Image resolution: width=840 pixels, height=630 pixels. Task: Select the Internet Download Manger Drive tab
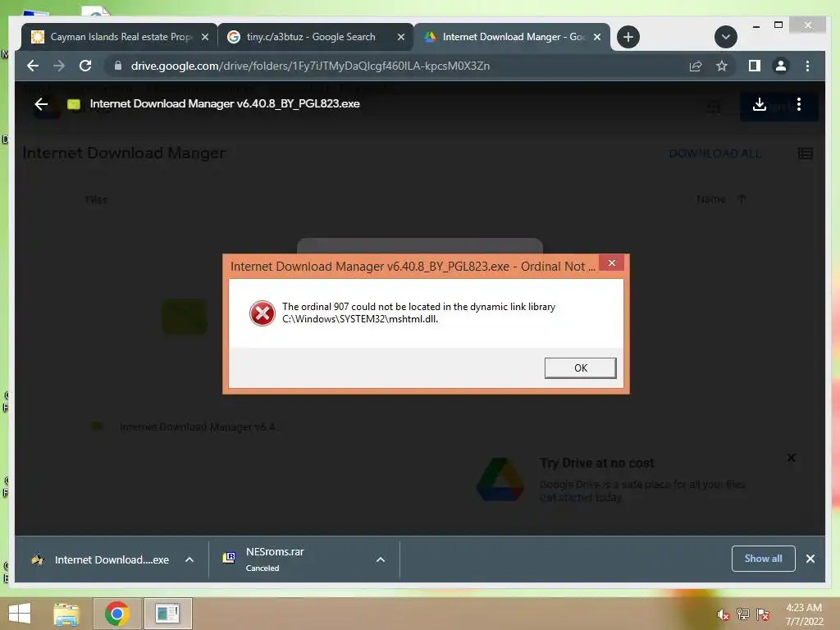pyautogui.click(x=504, y=37)
